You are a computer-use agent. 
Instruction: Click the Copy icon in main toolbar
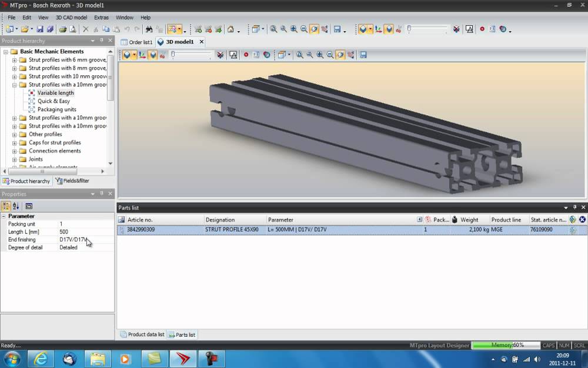(x=106, y=29)
